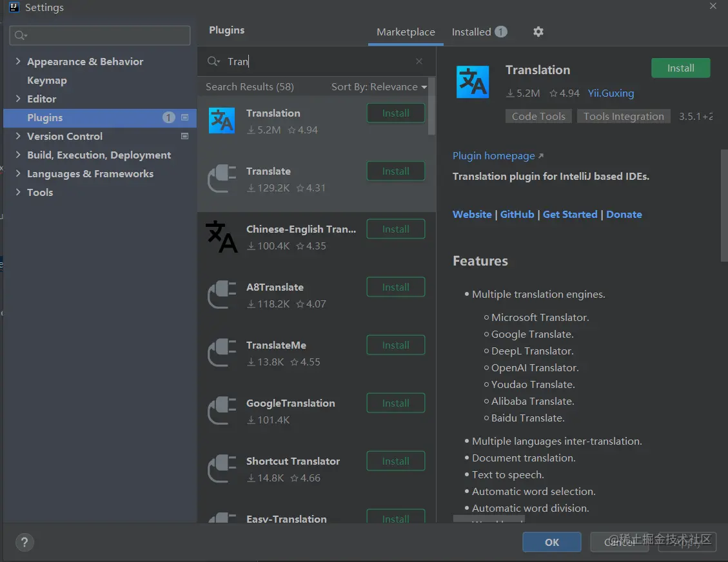Focus the plugin search field containing Tran
The width and height of the screenshot is (728, 562).
pyautogui.click(x=316, y=61)
